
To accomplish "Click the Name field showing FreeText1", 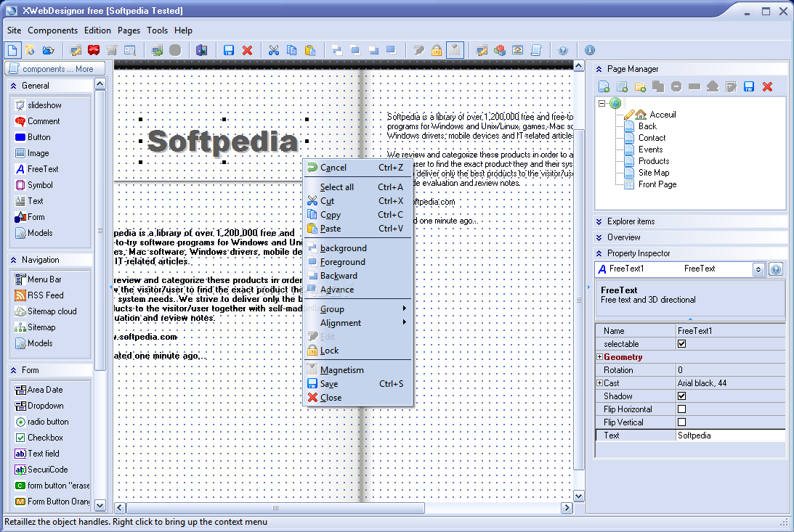I will [731, 331].
